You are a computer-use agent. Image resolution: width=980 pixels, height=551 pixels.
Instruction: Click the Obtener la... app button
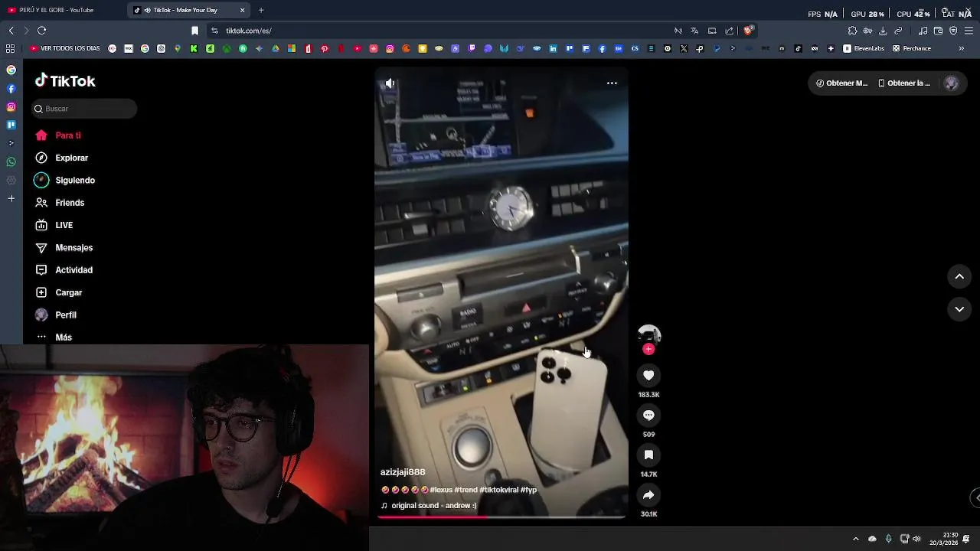(904, 83)
